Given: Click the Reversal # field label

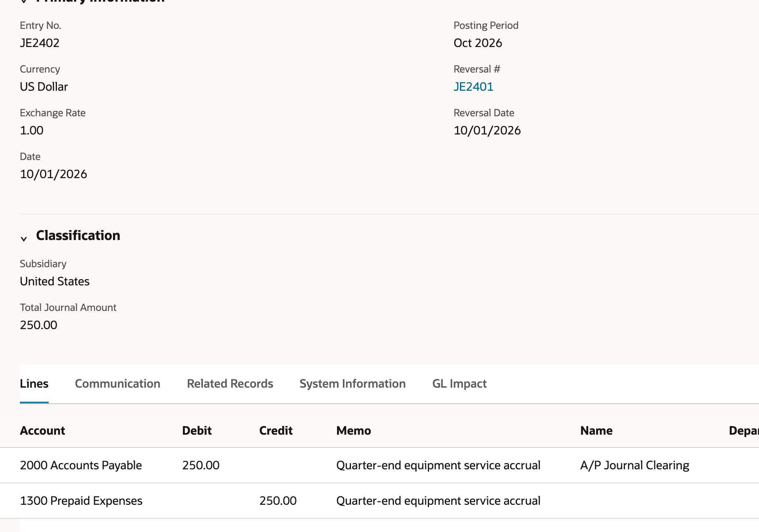Looking at the screenshot, I should click(477, 69).
